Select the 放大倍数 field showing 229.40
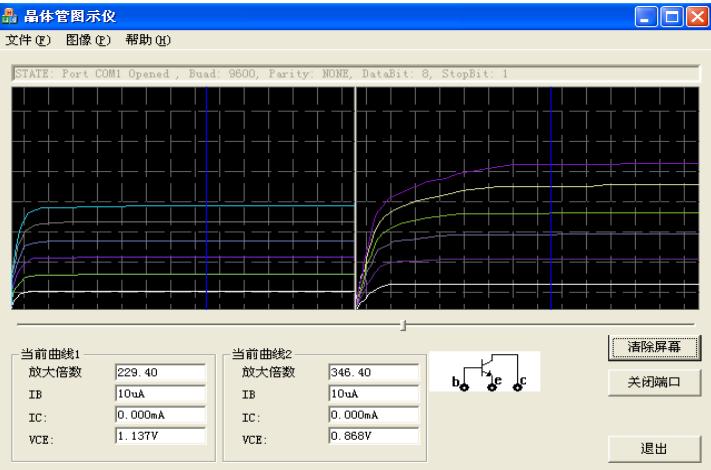This screenshot has width=711, height=470. pyautogui.click(x=160, y=373)
